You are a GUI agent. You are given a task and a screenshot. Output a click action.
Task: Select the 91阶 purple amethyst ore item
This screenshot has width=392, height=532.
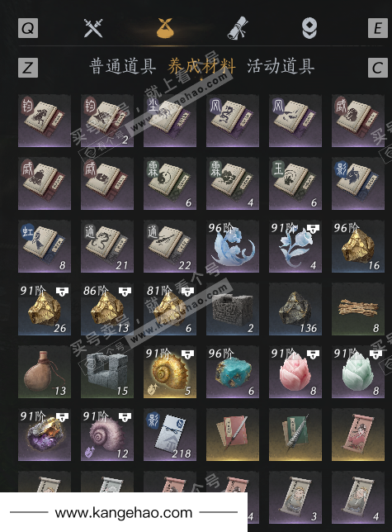click(x=45, y=435)
